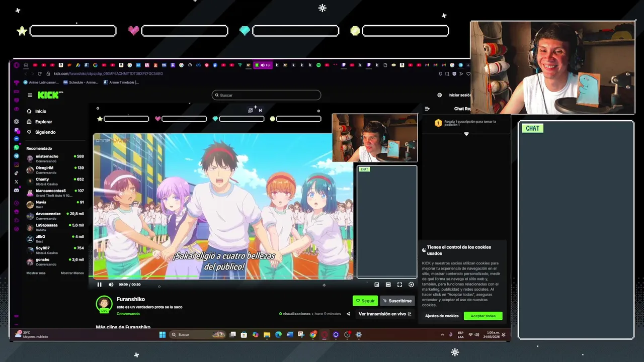The image size is (644, 362).
Task: Open Ajustes de cookies
Action: (442, 316)
